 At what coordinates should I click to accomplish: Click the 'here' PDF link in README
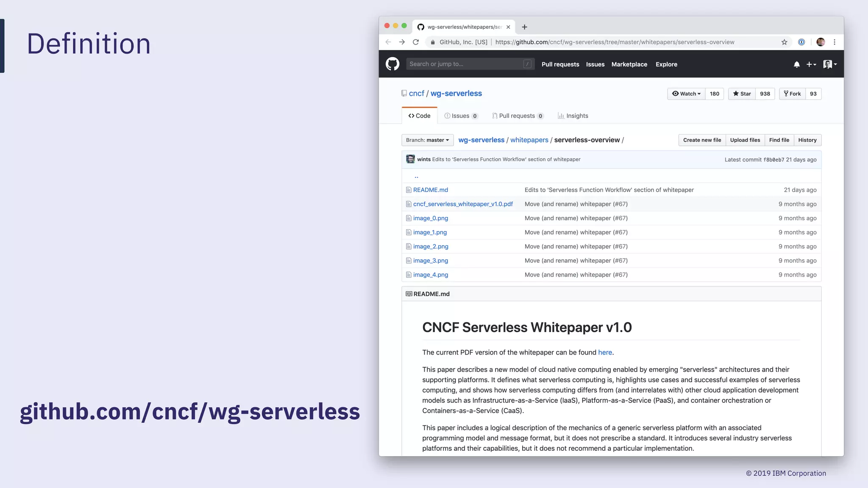point(605,352)
